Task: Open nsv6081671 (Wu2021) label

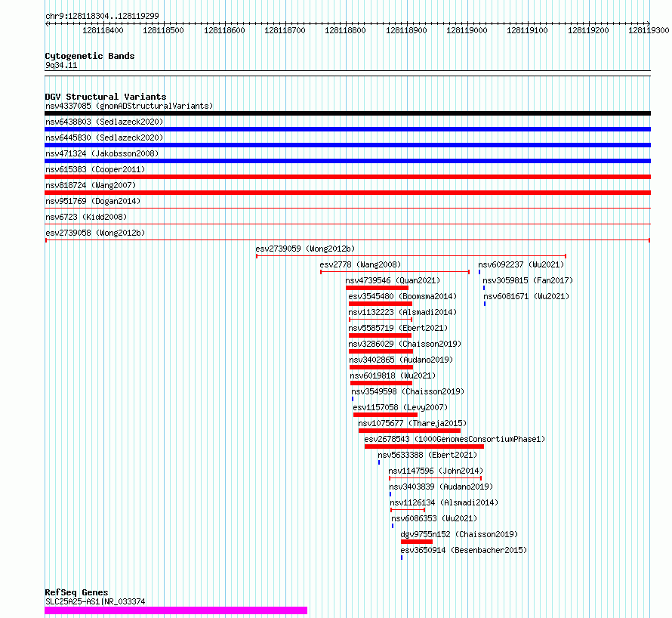Action: (x=526, y=296)
